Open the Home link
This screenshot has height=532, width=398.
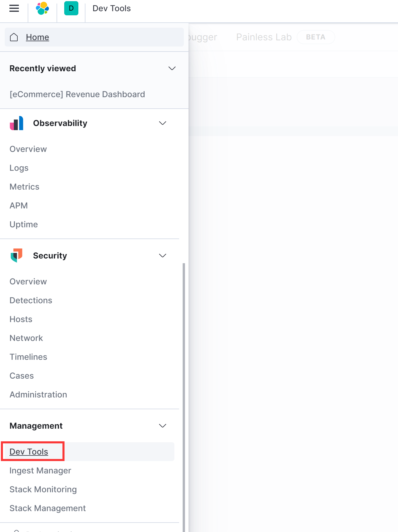[37, 37]
